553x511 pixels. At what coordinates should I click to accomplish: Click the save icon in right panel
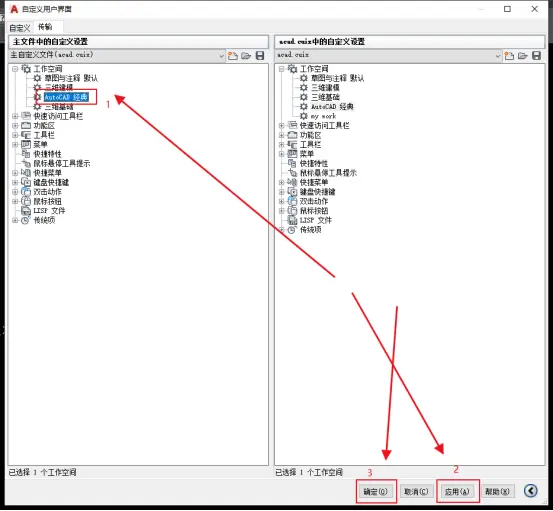pos(536,56)
